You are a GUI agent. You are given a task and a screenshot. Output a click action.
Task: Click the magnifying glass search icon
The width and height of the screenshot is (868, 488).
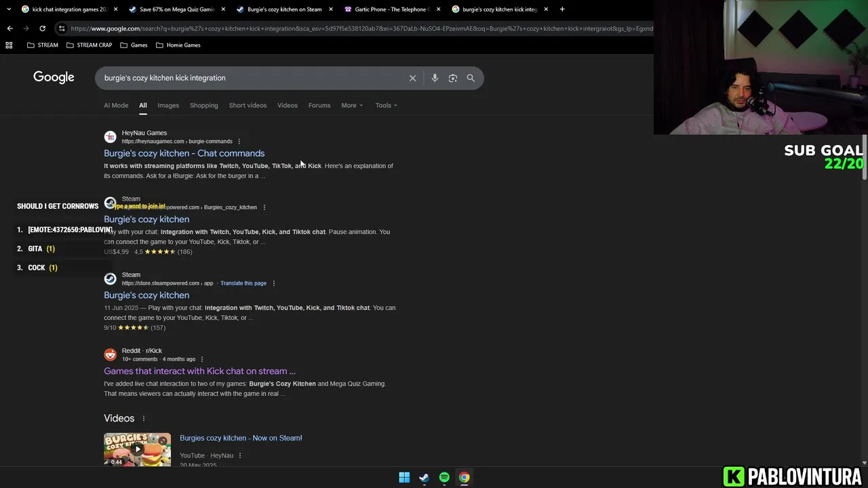click(x=471, y=78)
